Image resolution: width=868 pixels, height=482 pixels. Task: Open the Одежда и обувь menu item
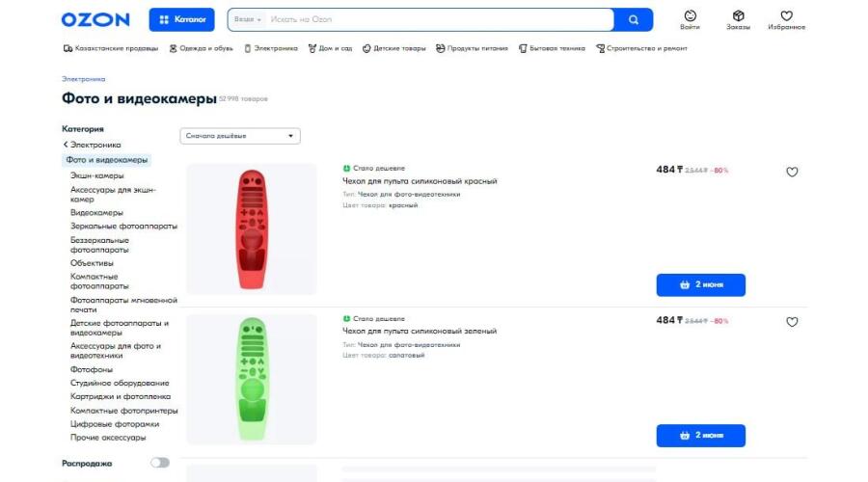point(204,48)
